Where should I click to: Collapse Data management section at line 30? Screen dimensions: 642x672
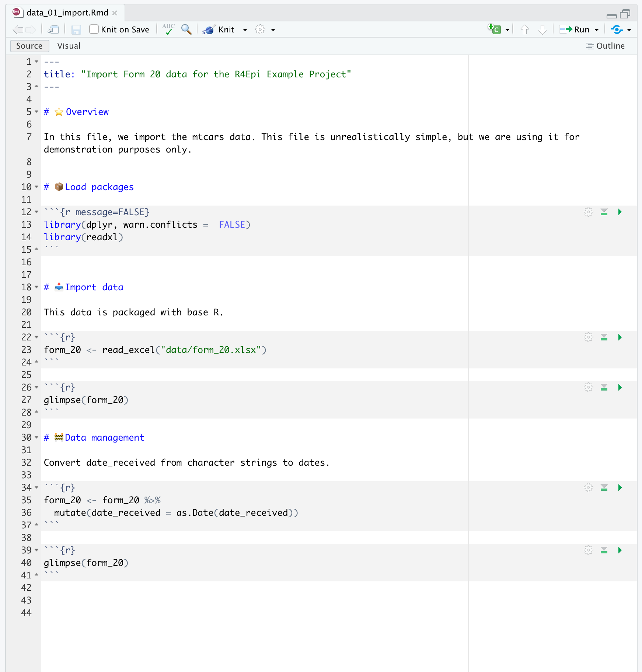36,438
